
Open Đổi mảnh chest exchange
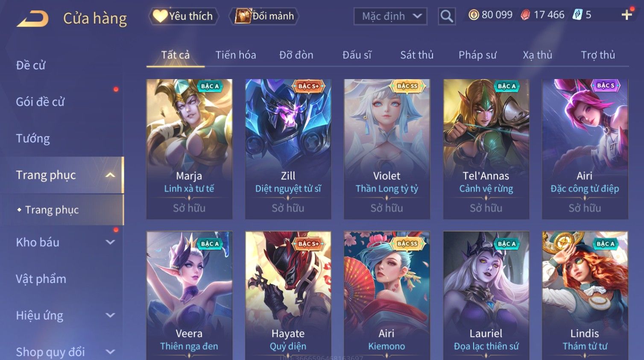pos(264,16)
